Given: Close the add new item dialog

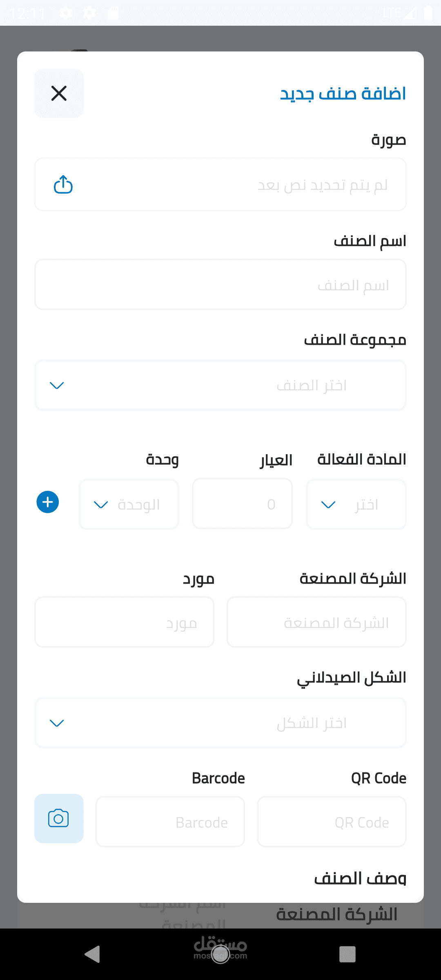Looking at the screenshot, I should (59, 94).
